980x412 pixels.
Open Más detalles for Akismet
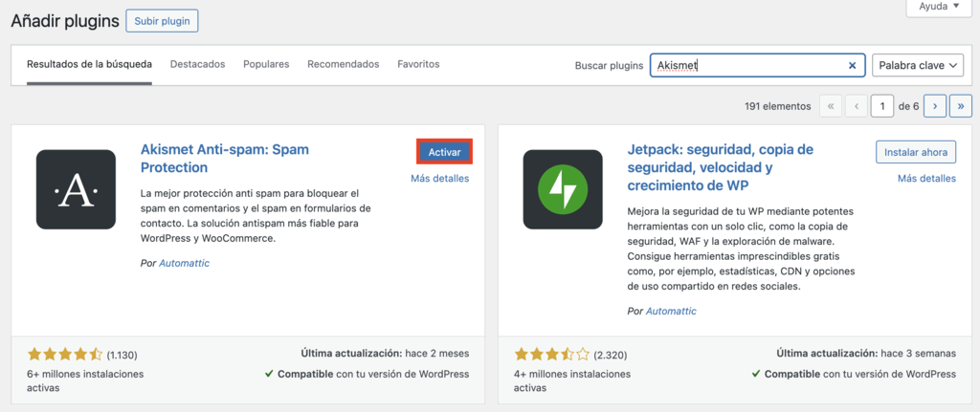439,179
